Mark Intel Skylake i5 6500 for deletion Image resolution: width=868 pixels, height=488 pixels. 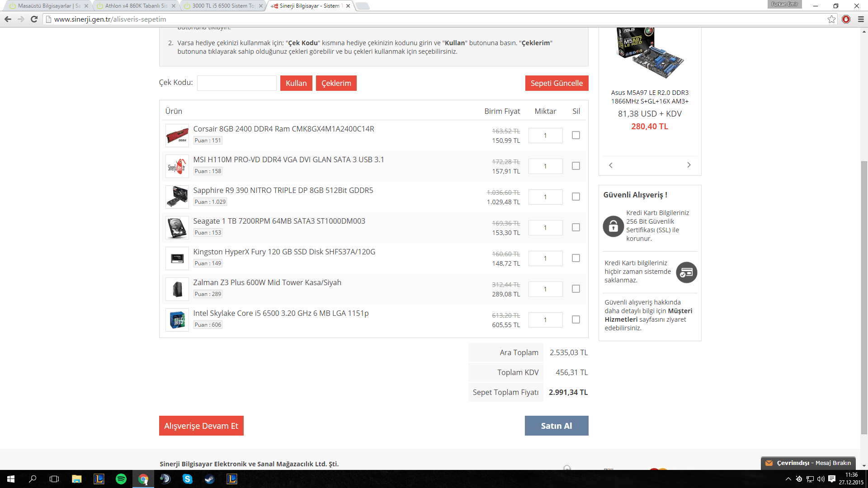(x=576, y=319)
